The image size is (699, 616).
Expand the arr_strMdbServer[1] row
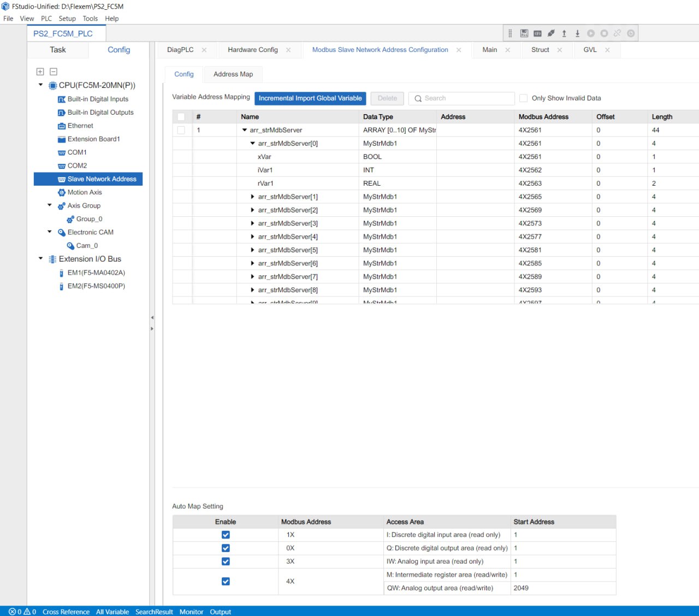point(252,197)
